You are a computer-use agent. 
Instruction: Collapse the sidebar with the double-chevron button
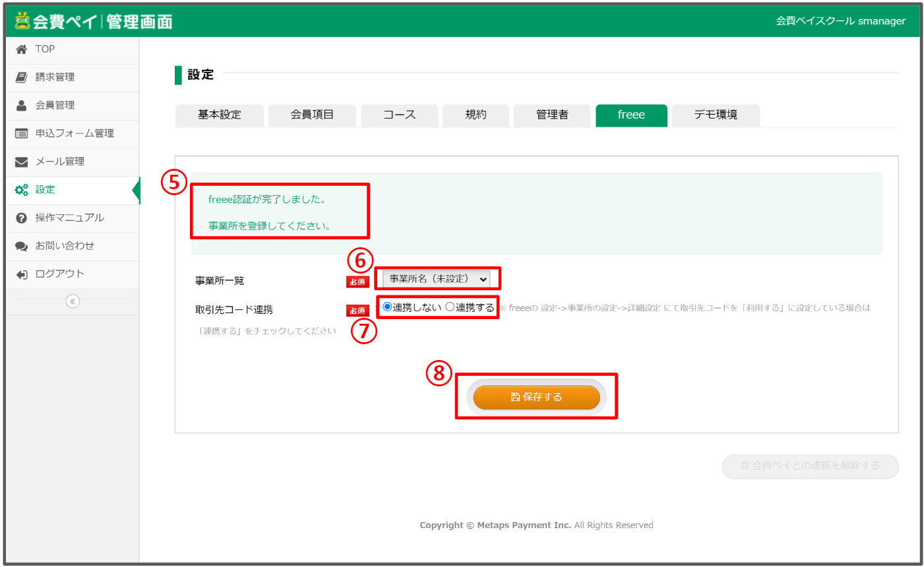73,301
